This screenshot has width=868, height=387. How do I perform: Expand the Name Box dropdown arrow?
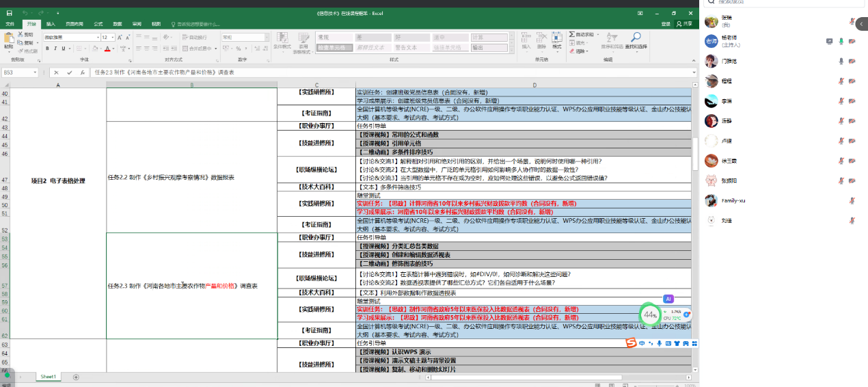35,72
